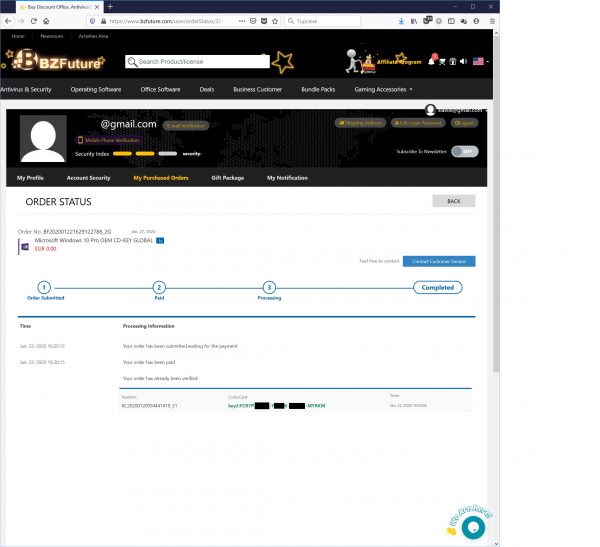The image size is (600, 547).
Task: Open the Firefox Downloads arrow icon
Action: pyautogui.click(x=401, y=21)
